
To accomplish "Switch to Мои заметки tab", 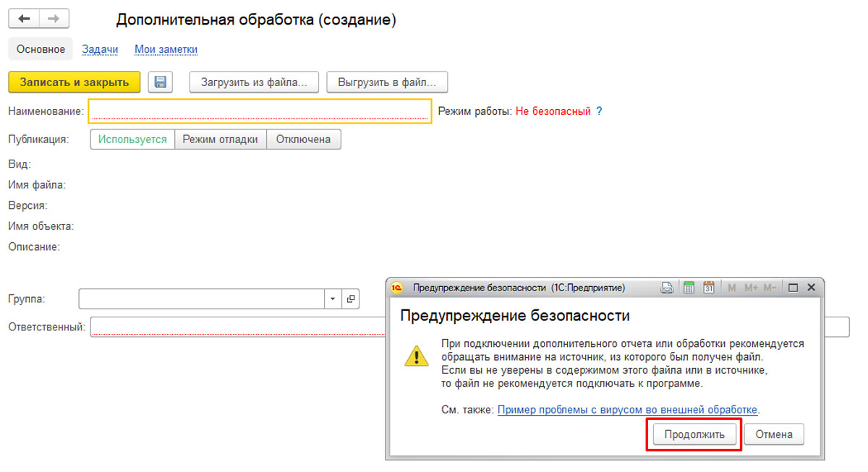I will 166,49.
